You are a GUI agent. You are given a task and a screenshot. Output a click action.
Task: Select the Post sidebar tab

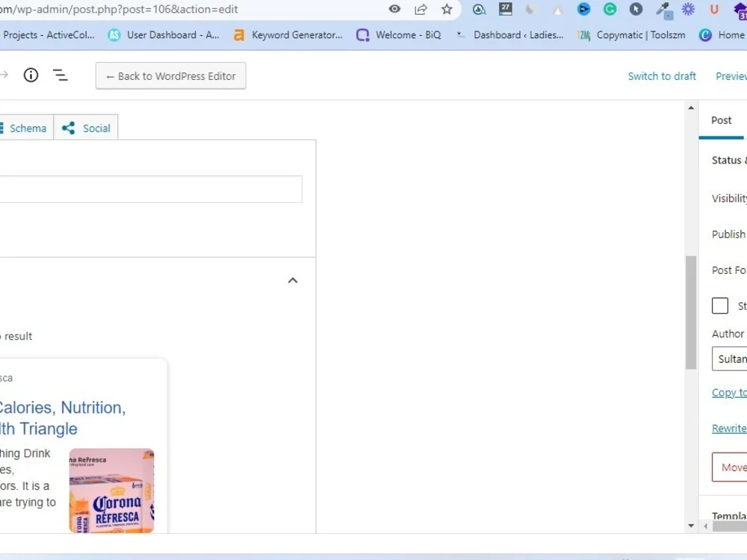click(722, 120)
